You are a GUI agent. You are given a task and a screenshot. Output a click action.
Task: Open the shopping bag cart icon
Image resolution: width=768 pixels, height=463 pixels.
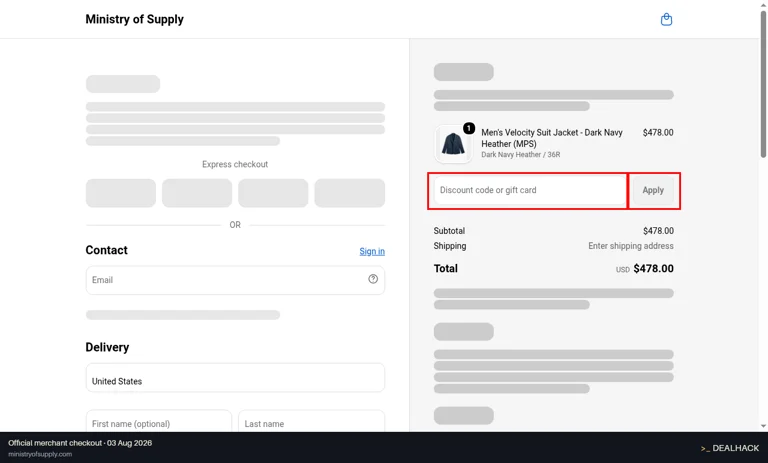(x=666, y=20)
